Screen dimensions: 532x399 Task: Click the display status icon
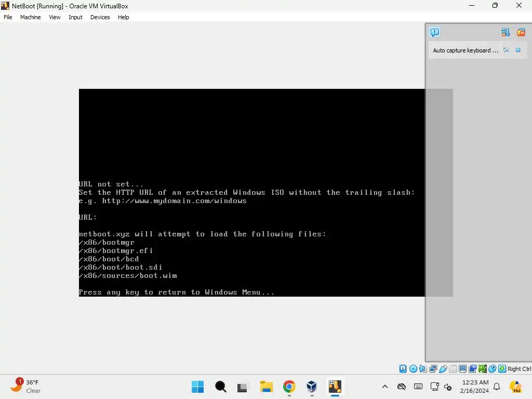tap(462, 369)
